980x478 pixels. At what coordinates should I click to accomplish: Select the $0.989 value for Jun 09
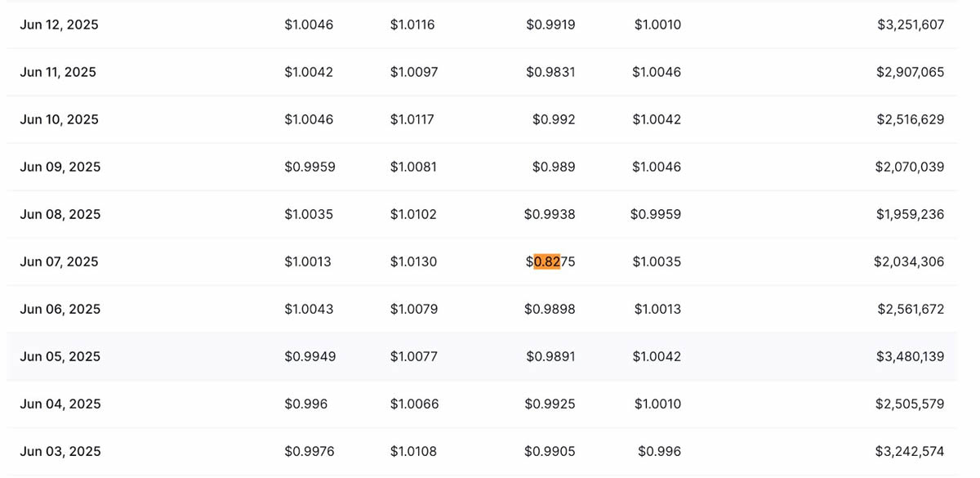point(554,167)
